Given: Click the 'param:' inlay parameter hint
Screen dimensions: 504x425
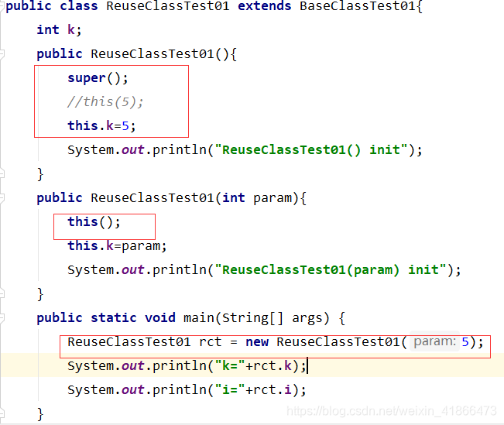Looking at the screenshot, I should point(434,341).
